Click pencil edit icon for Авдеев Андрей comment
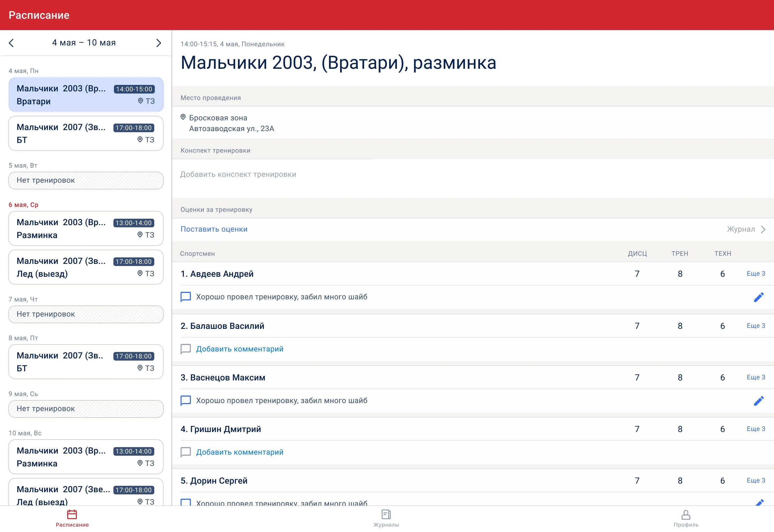This screenshot has width=774, height=532. click(x=759, y=297)
